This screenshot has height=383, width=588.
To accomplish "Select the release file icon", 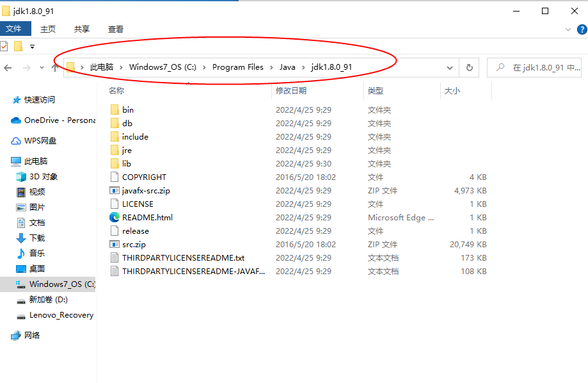I will click(x=115, y=231).
